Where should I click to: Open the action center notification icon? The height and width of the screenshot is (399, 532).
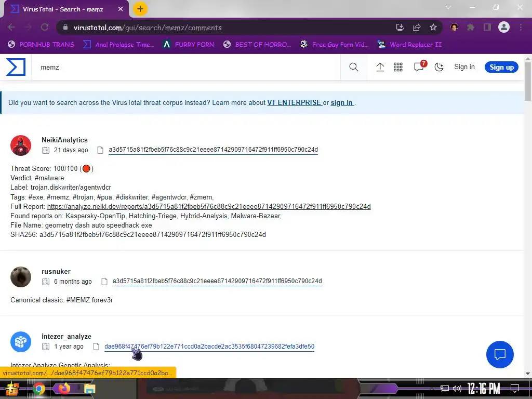(x=515, y=389)
